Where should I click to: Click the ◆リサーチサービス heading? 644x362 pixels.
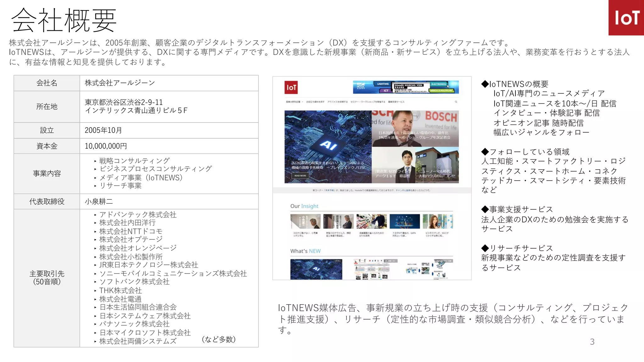[517, 248]
